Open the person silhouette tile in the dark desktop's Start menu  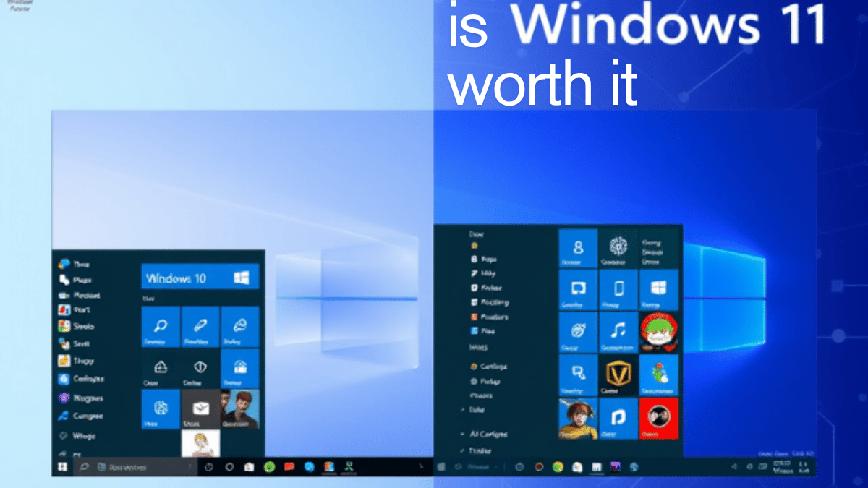coord(578,248)
